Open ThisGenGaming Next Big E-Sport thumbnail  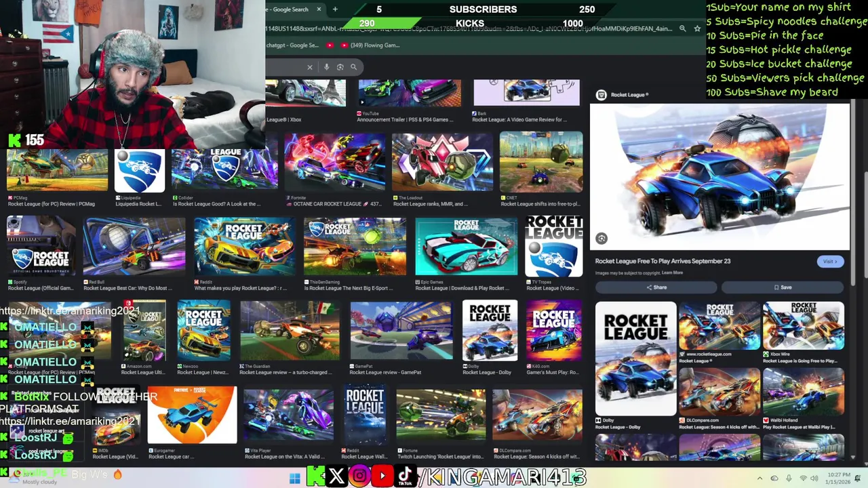355,247
